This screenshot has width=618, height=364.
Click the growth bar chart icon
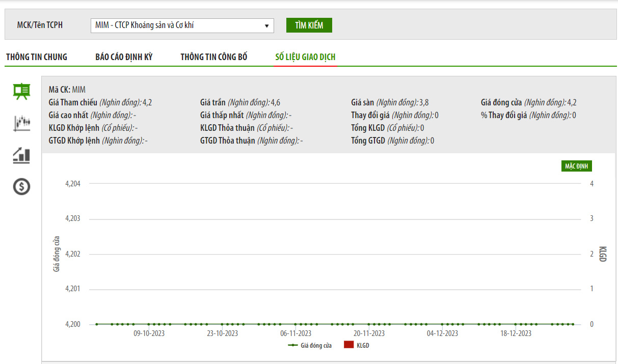[x=21, y=155]
